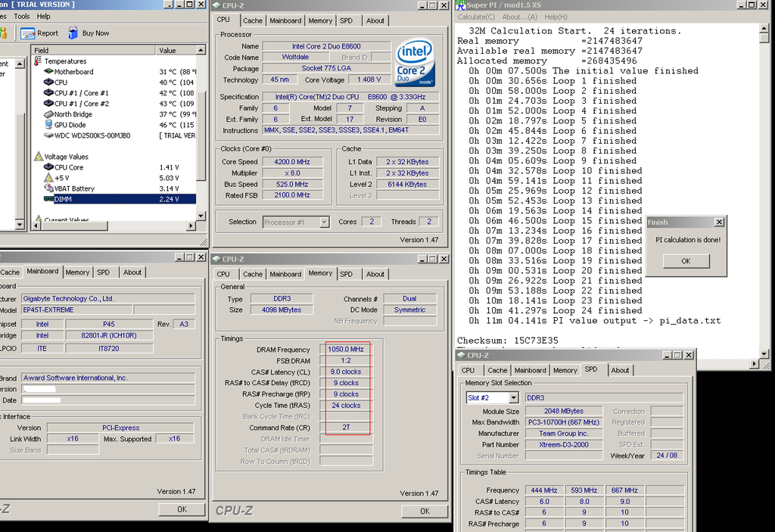Click the Report toolbar icon
775x532 pixels.
[x=28, y=33]
